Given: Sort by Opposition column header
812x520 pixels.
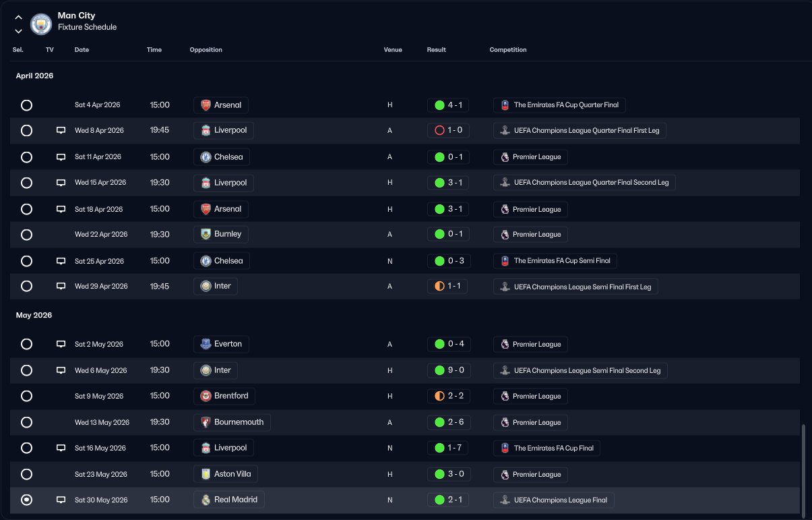Looking at the screenshot, I should click(206, 50).
